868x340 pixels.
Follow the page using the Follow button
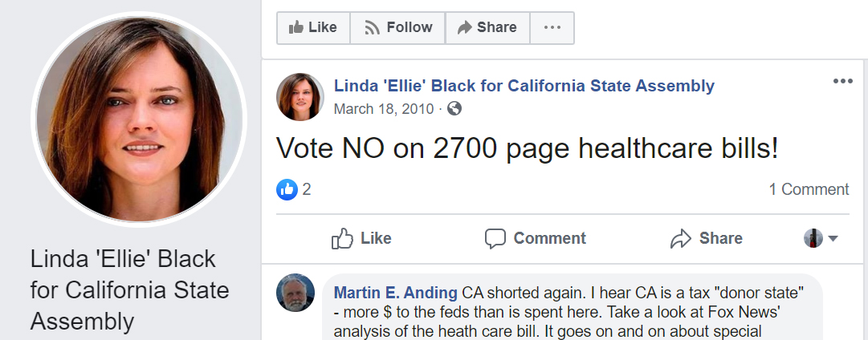coord(397,27)
